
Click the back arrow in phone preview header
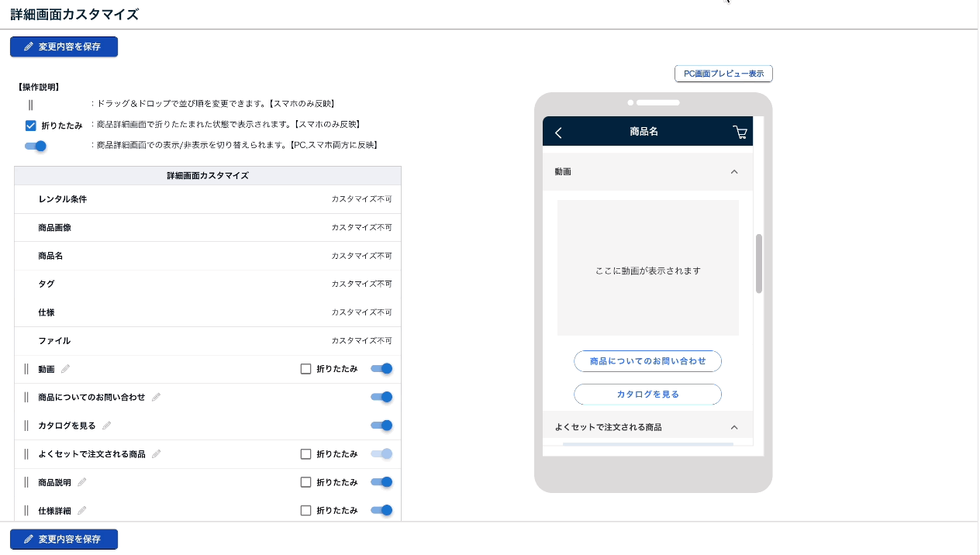point(558,133)
